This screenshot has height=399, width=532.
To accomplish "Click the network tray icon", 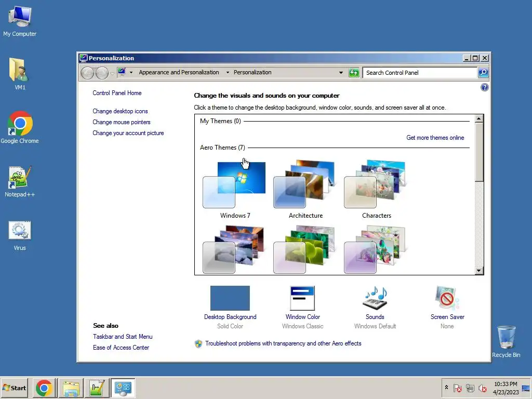I will click(470, 388).
